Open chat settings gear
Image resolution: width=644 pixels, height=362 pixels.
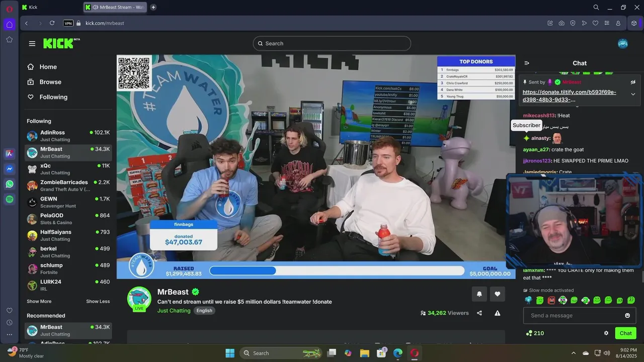point(606,333)
